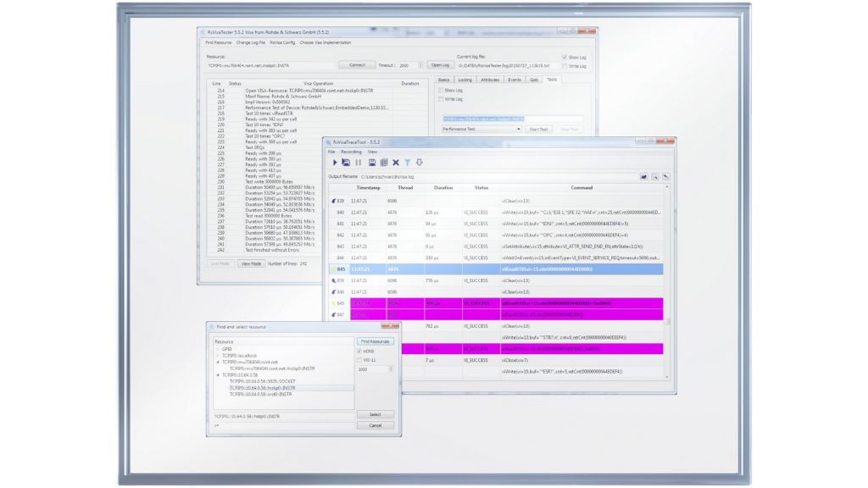Screen dimensions: 868x488
Task: Click the floppy disk save icon
Action: click(x=371, y=162)
